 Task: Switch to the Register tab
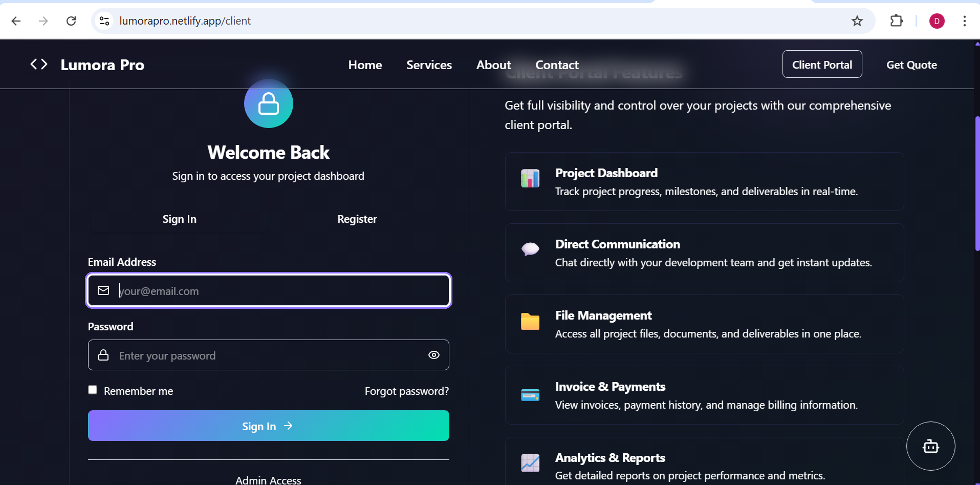coord(357,219)
